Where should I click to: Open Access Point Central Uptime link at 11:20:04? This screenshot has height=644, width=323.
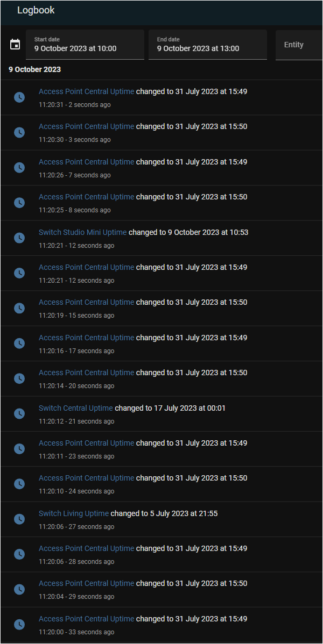pos(87,583)
